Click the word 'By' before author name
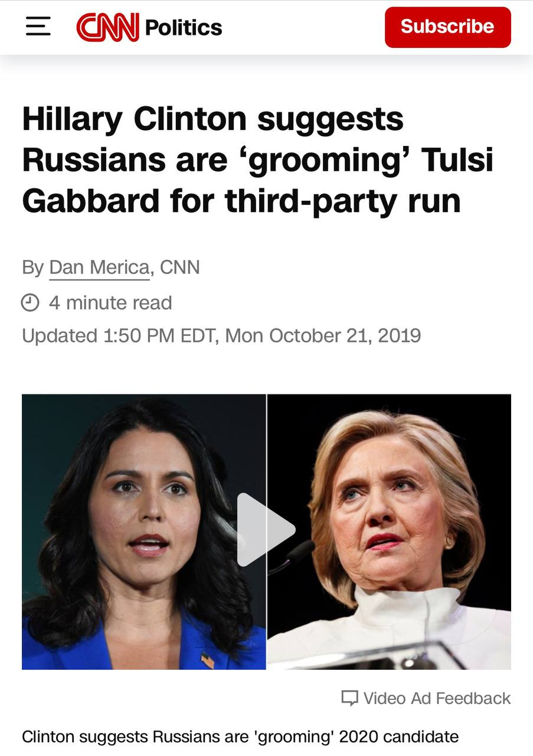 click(32, 268)
